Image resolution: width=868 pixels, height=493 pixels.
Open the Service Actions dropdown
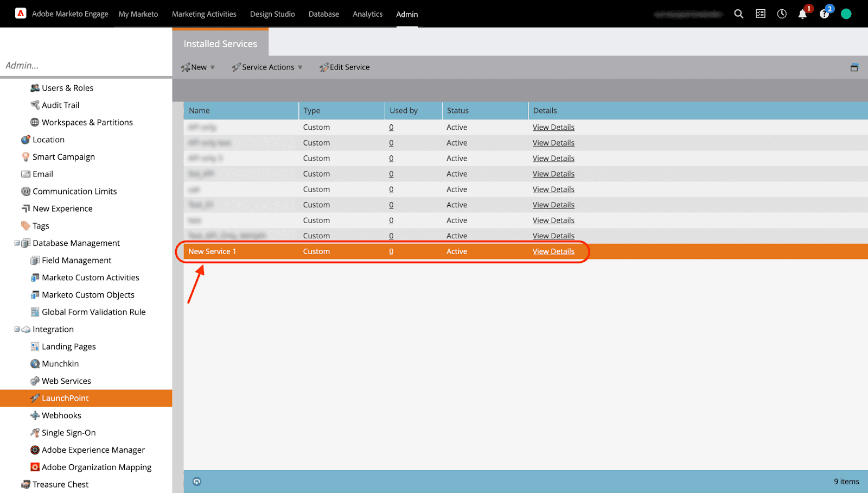point(267,67)
